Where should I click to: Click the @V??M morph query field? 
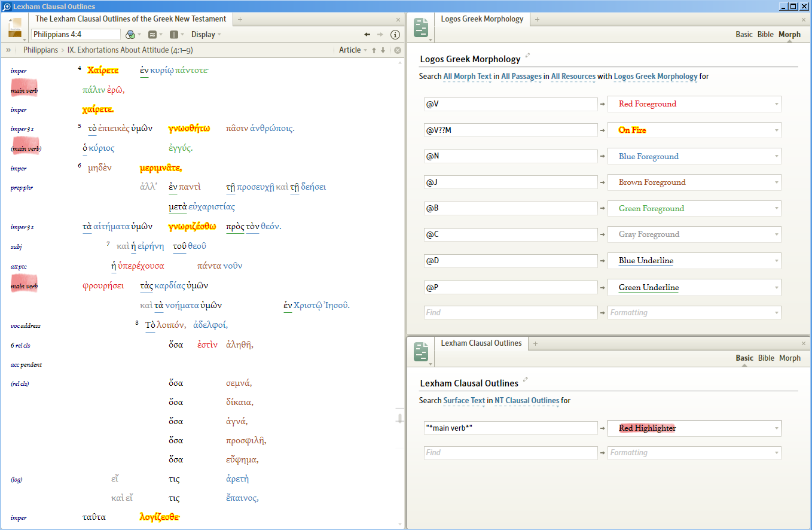point(511,130)
